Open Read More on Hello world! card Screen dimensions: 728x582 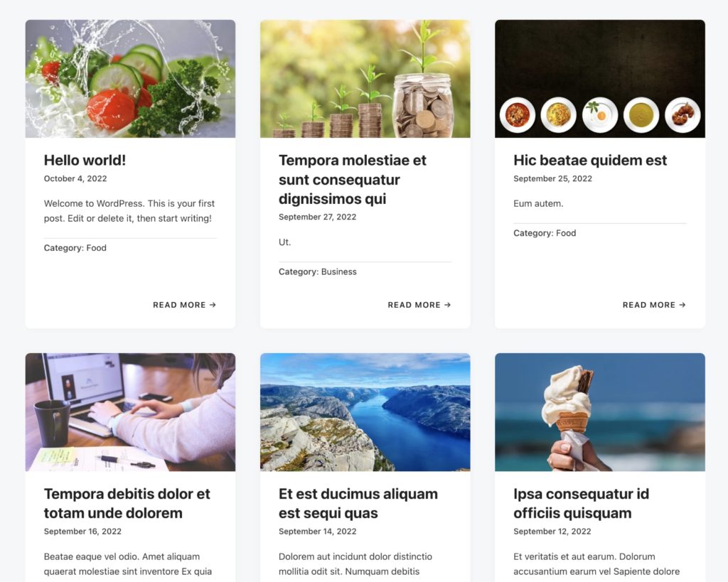coord(184,305)
